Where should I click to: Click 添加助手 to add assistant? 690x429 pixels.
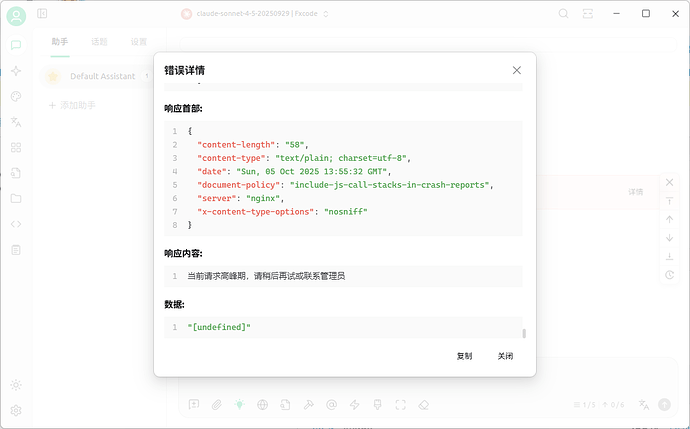pyautogui.click(x=72, y=105)
